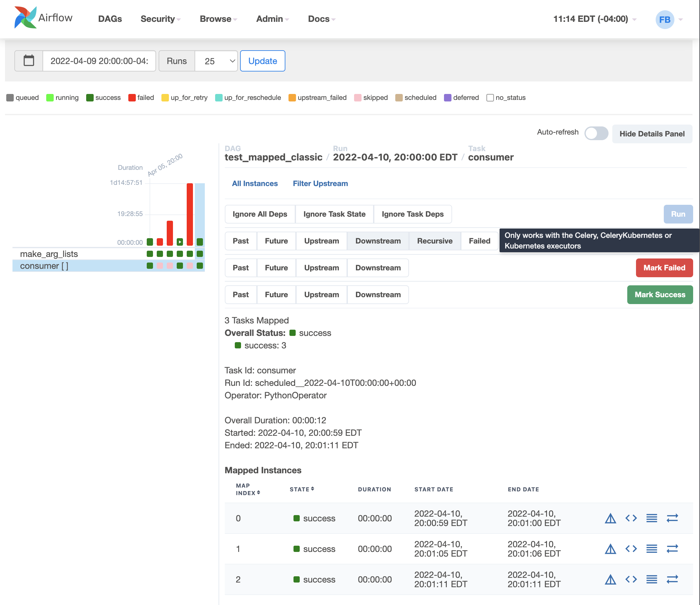Toggle the Auto-refresh switch

coord(596,133)
